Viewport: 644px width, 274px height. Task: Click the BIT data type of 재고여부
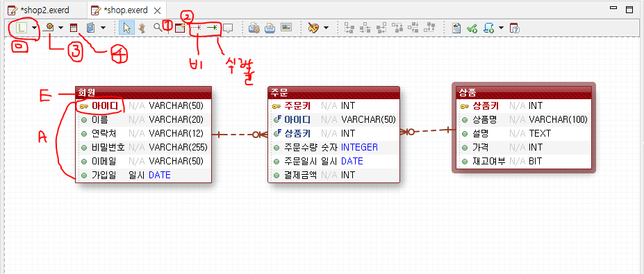535,161
